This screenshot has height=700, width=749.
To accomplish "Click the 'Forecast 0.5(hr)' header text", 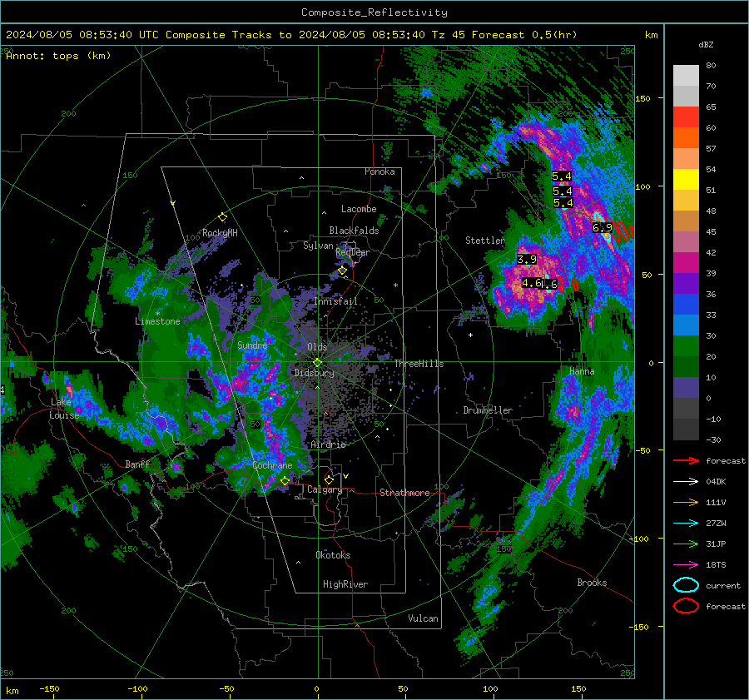I will coord(524,35).
